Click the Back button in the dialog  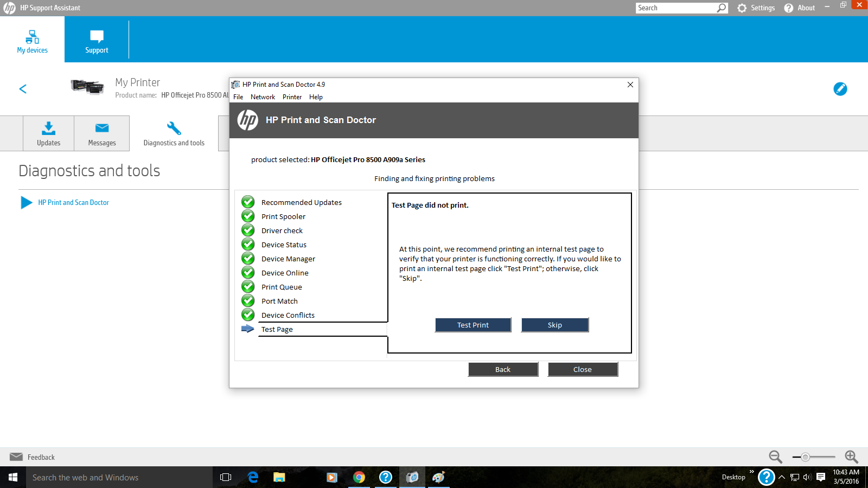pos(503,369)
